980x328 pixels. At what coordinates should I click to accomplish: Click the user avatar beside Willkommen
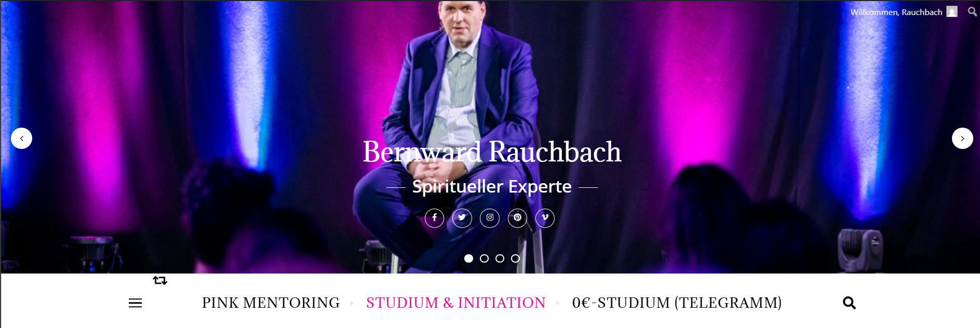(952, 12)
